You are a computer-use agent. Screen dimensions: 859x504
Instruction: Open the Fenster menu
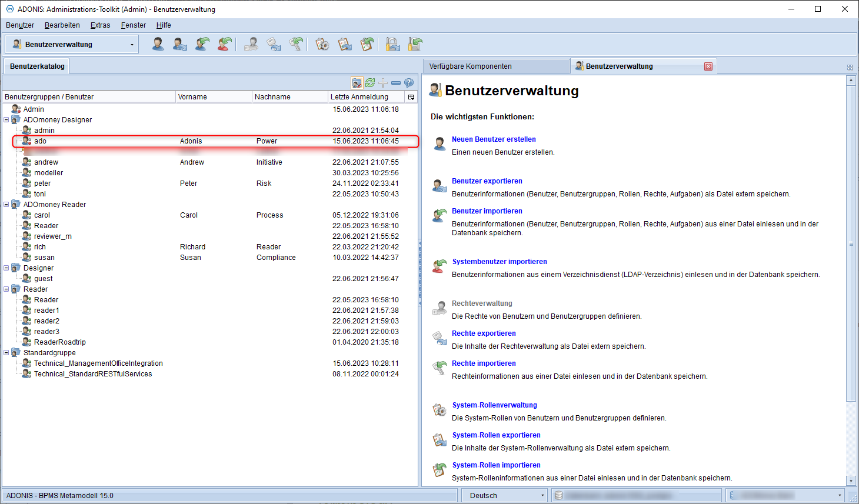click(134, 25)
